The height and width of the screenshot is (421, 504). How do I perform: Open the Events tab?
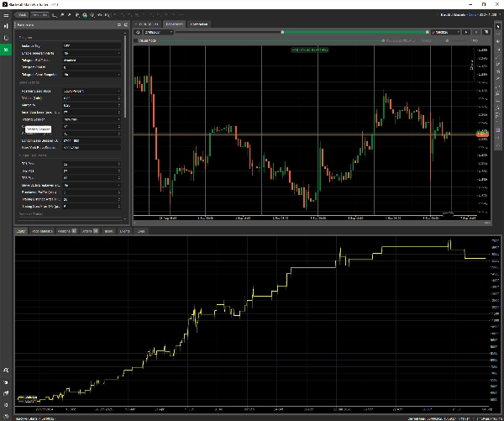[124, 231]
